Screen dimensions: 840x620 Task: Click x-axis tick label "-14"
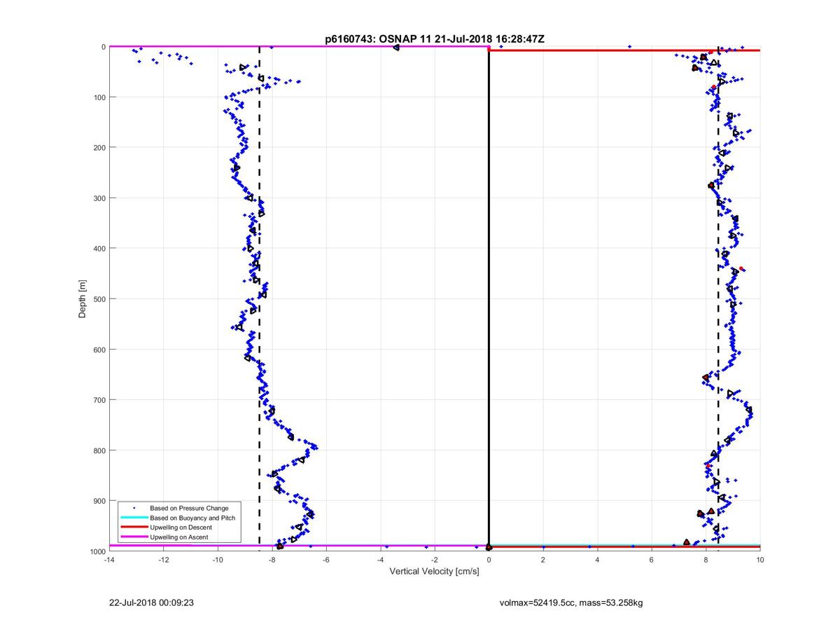pyautogui.click(x=108, y=560)
